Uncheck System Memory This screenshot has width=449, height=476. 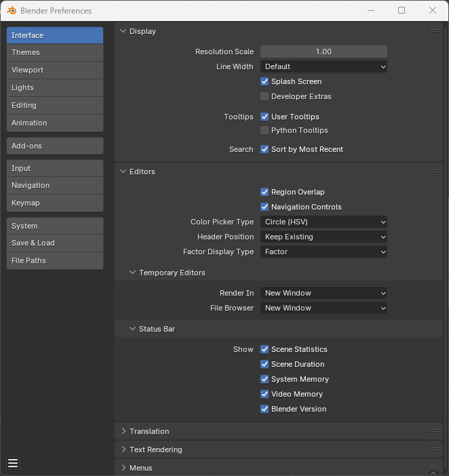[x=265, y=379]
